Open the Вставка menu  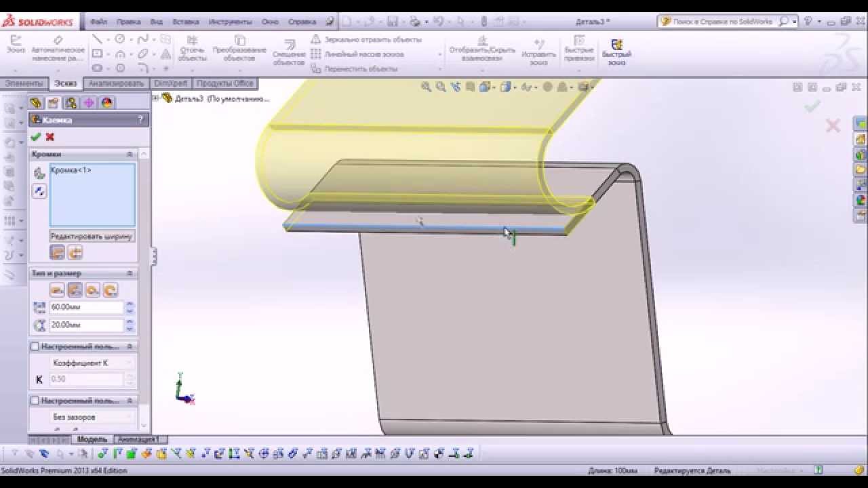186,22
